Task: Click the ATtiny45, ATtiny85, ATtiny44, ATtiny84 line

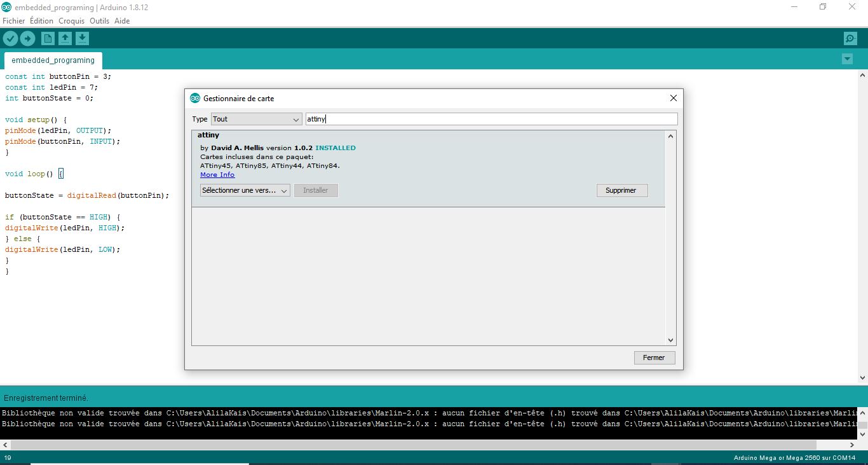Action: point(270,166)
